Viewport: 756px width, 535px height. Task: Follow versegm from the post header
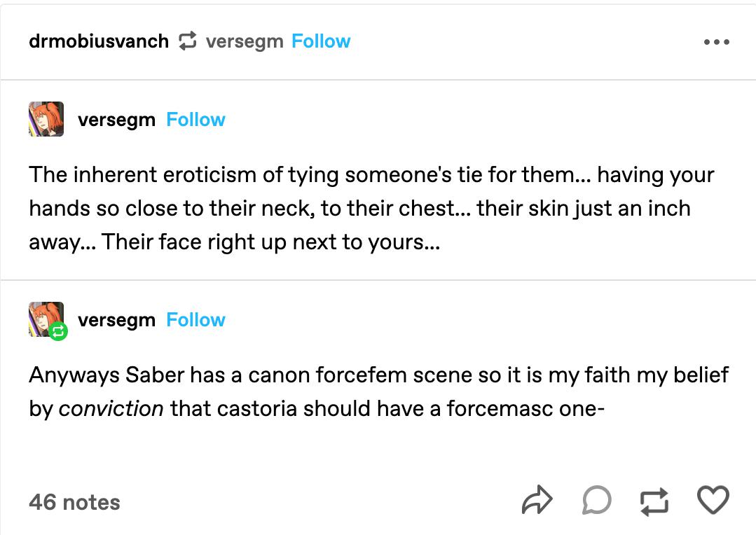[321, 41]
